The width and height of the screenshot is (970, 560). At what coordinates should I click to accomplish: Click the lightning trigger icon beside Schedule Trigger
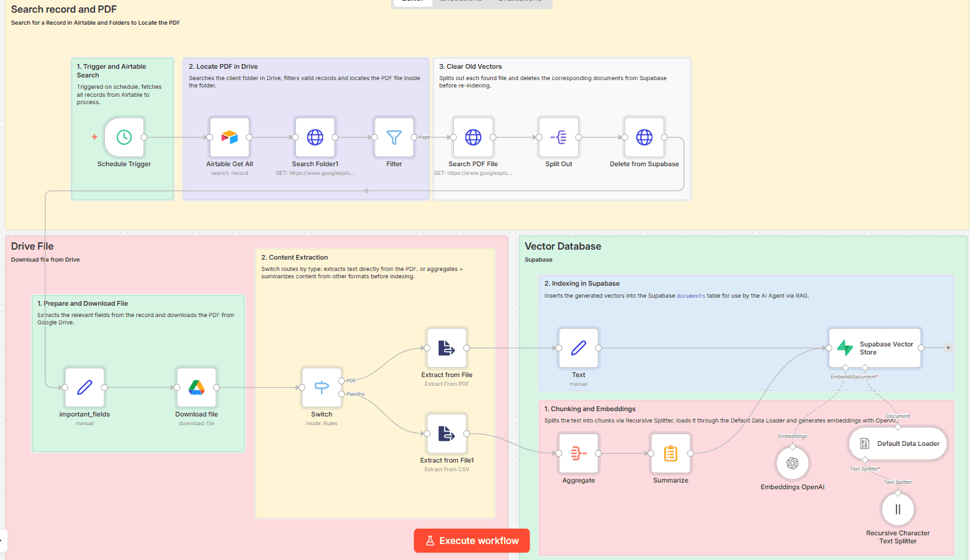[x=94, y=137]
